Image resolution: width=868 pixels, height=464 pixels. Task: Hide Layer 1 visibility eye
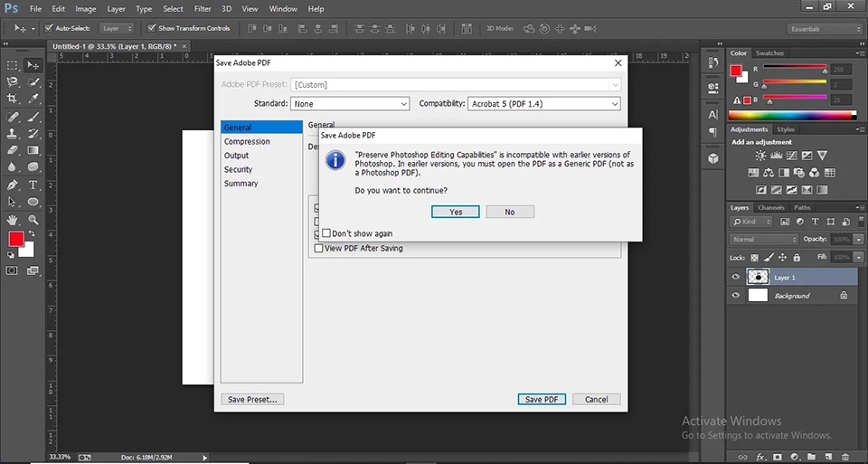[736, 278]
